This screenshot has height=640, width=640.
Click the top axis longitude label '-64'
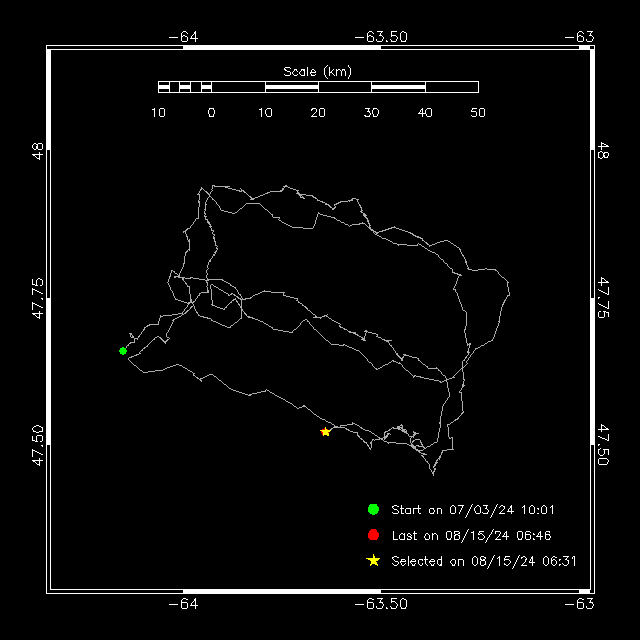pos(183,37)
